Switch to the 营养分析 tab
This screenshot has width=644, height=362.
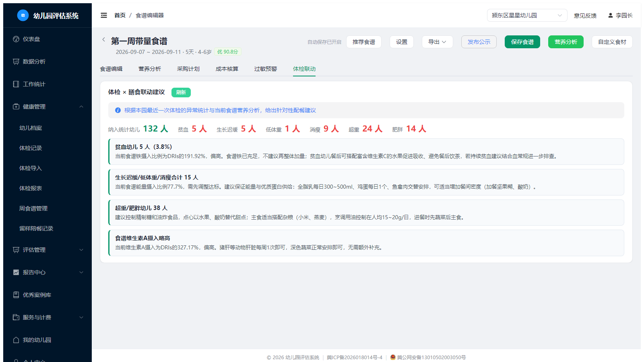coord(150,69)
